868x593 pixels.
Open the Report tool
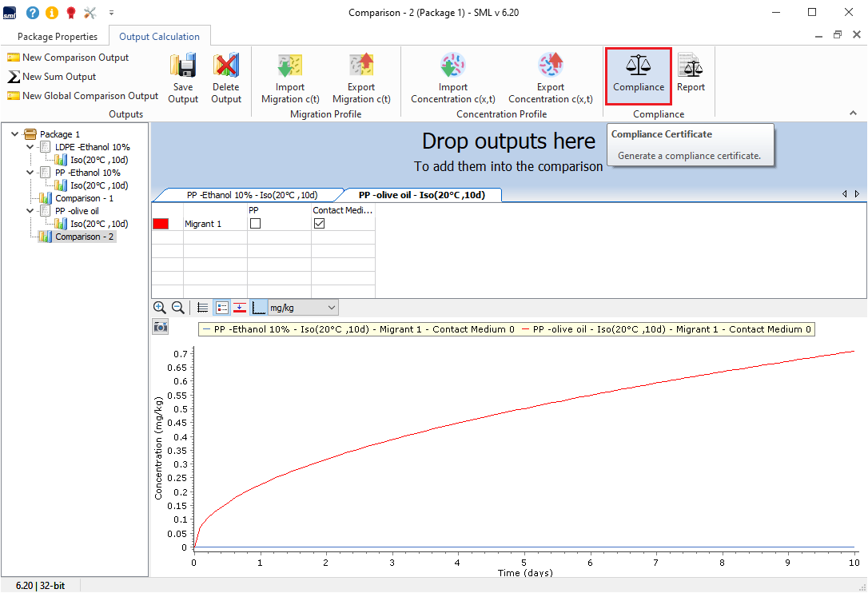click(x=691, y=76)
